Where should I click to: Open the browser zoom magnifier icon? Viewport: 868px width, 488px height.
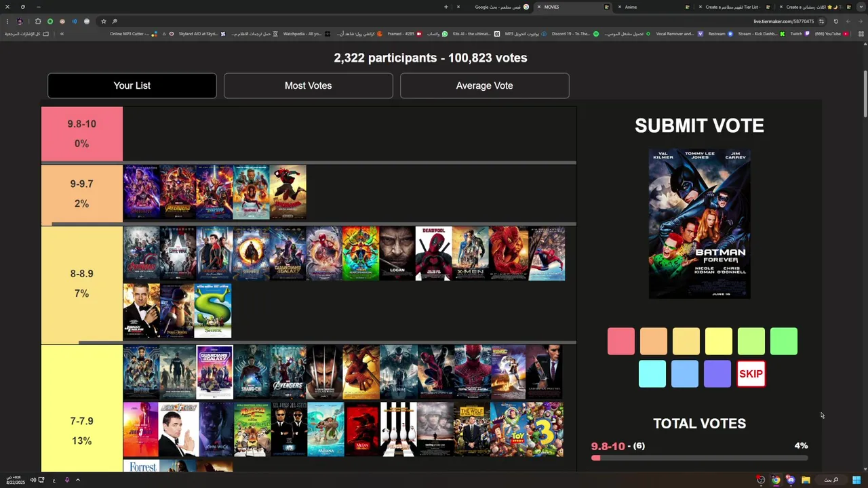(115, 21)
